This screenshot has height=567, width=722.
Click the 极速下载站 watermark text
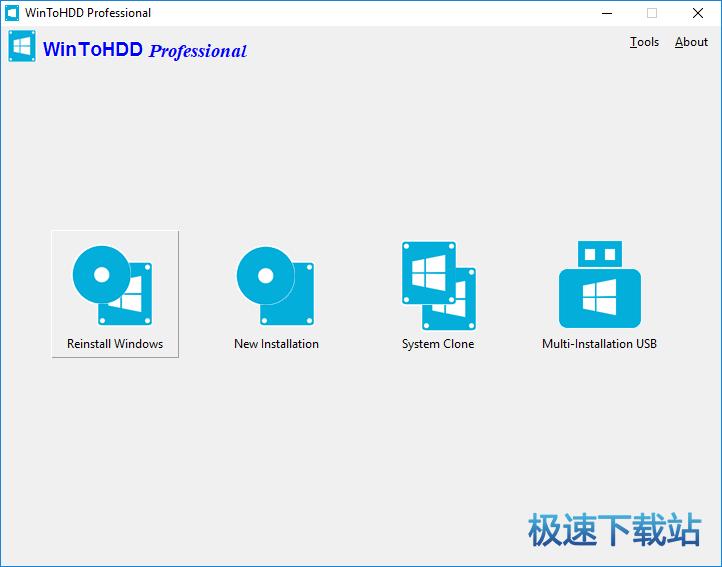[614, 531]
